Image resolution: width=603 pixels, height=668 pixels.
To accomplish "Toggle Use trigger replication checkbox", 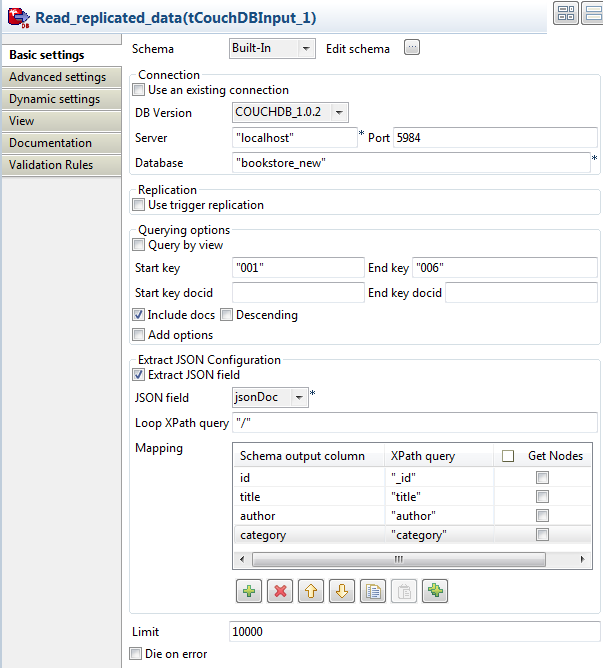I will click(x=140, y=205).
